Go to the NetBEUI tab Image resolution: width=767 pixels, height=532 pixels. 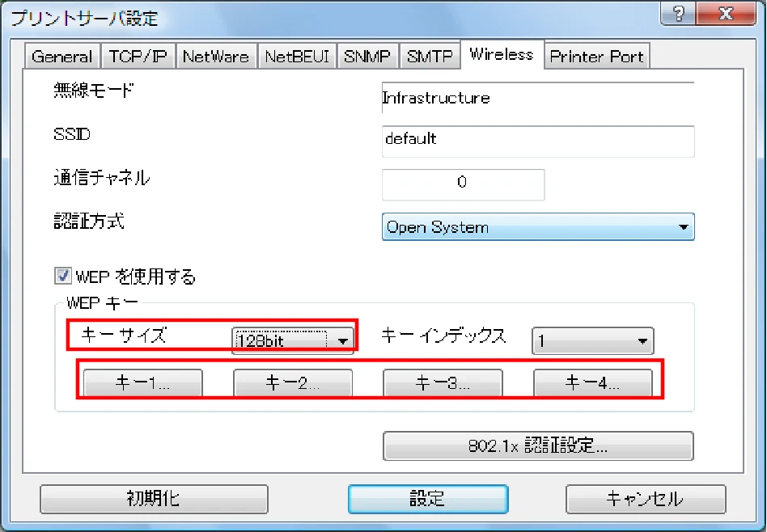(297, 57)
